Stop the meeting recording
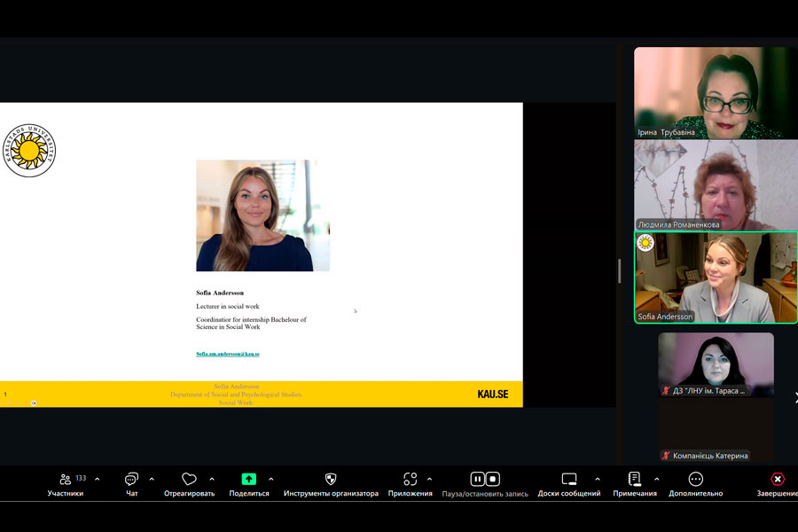This screenshot has width=798, height=532. [493, 479]
